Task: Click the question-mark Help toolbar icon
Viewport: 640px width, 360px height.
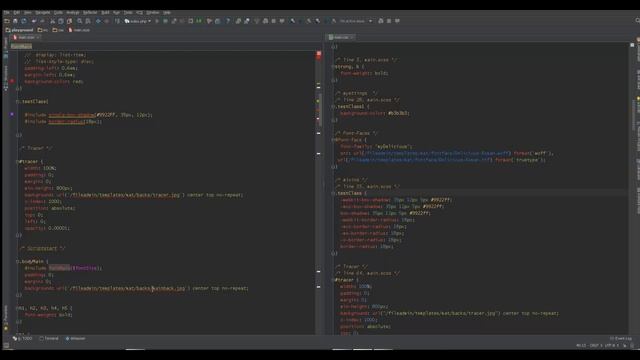Action: click(228, 21)
